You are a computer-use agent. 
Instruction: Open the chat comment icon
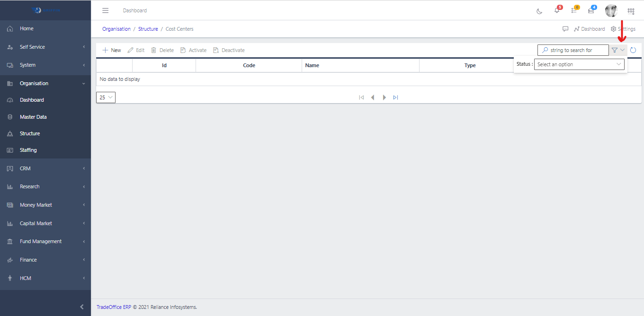click(565, 29)
